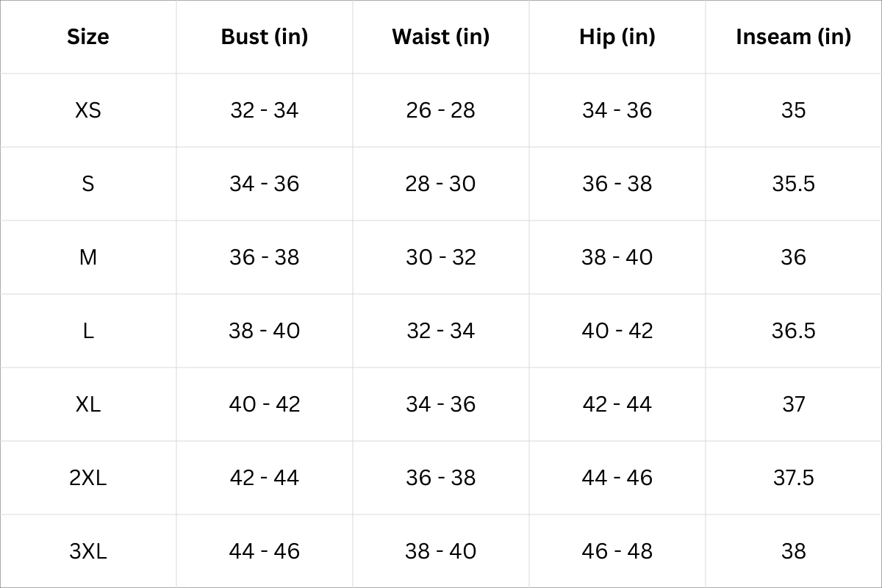Click hip value 38 - 40
Viewport: 882px width, 588px height.
[x=617, y=257]
